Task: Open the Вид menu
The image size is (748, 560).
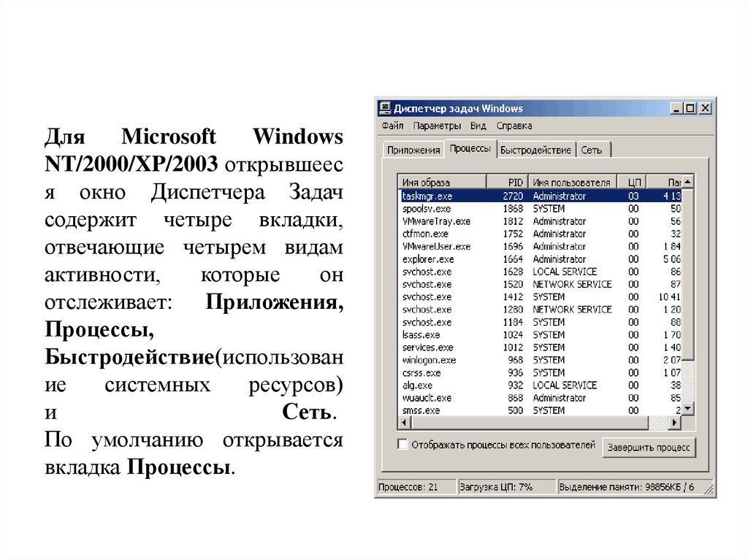Action: click(x=478, y=126)
